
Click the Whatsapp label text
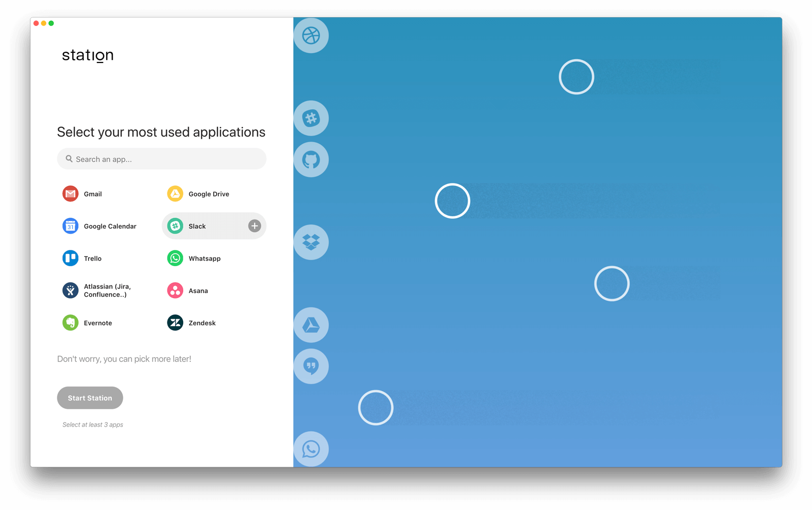click(x=205, y=259)
